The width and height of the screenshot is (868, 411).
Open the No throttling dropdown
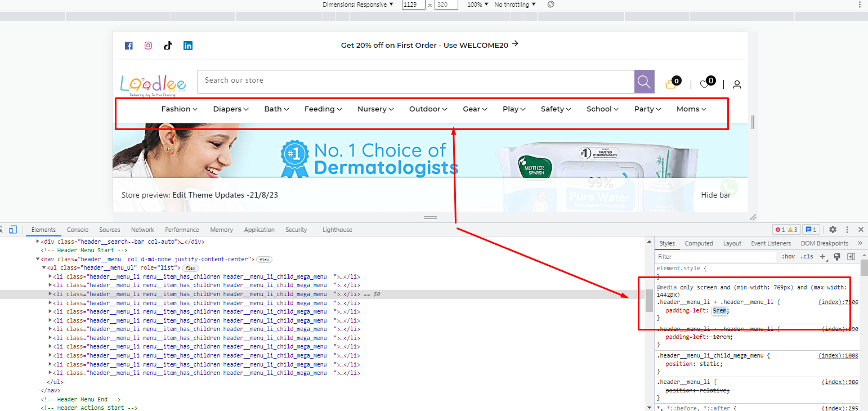coord(515,5)
